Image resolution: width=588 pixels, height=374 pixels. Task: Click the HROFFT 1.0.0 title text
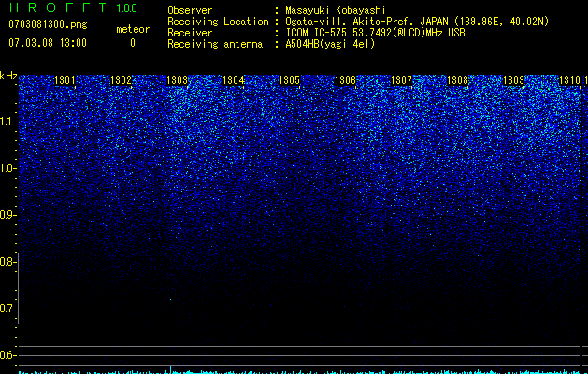click(x=73, y=7)
